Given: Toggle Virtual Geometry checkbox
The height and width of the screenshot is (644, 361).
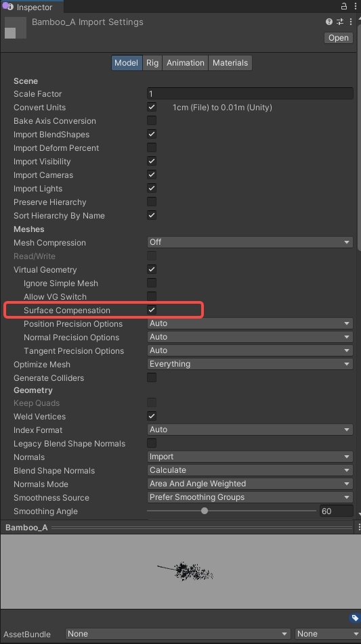Looking at the screenshot, I should coord(152,270).
